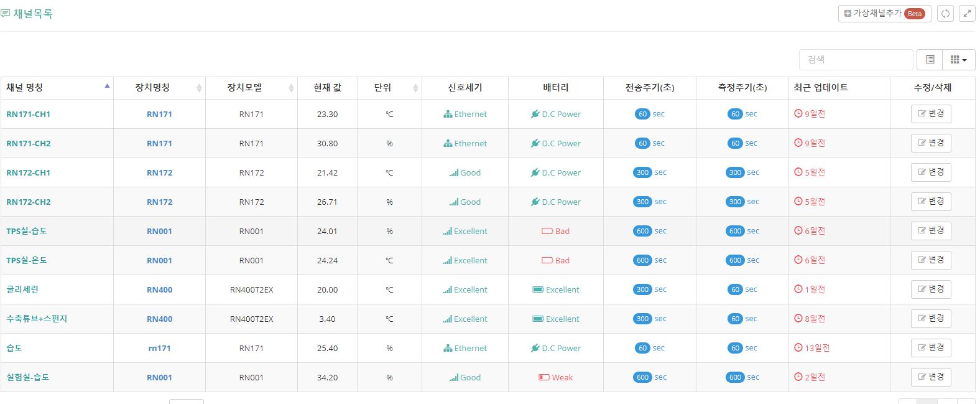Sort by 채널 명칭 column header

(x=57, y=88)
